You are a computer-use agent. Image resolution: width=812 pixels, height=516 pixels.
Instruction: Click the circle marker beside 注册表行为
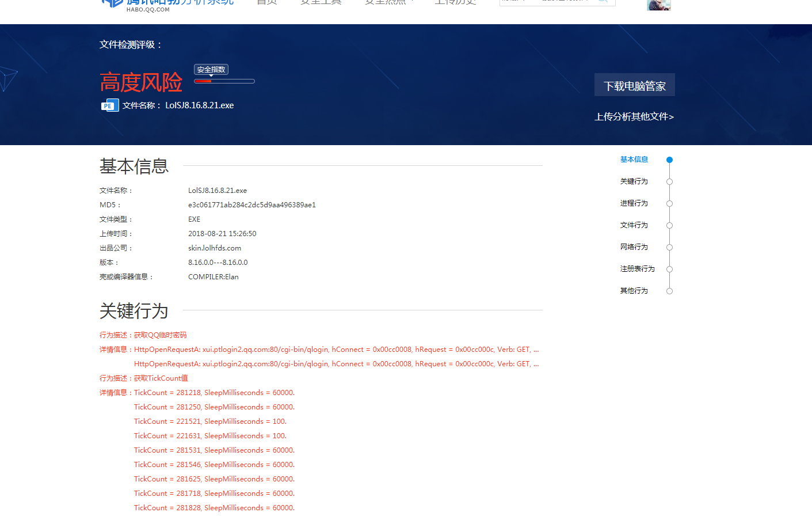tap(669, 269)
